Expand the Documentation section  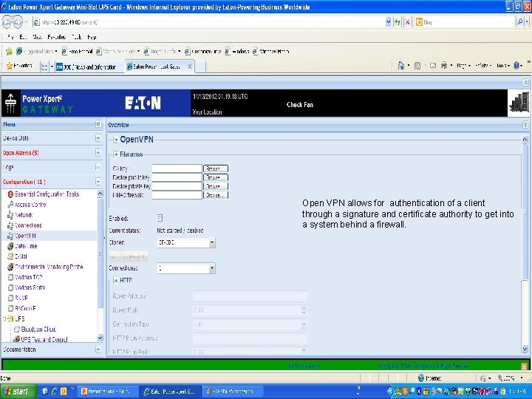pyautogui.click(x=98, y=349)
